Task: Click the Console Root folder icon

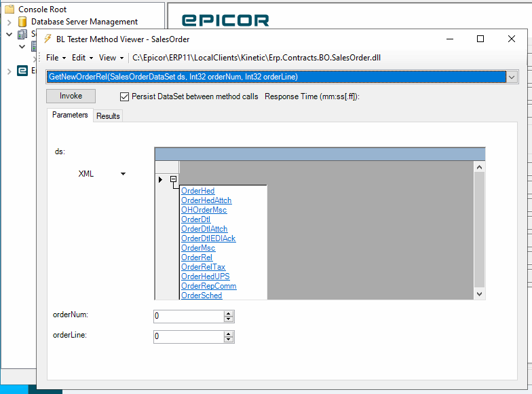Action: click(9, 10)
